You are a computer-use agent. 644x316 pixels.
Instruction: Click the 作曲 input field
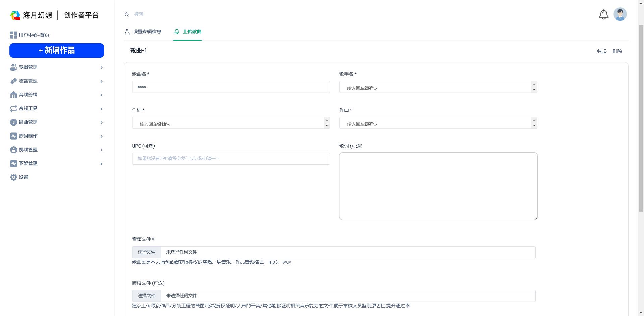click(x=438, y=123)
